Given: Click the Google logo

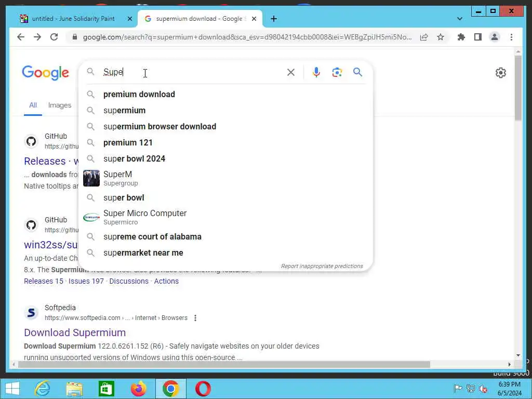Looking at the screenshot, I should 46,73.
